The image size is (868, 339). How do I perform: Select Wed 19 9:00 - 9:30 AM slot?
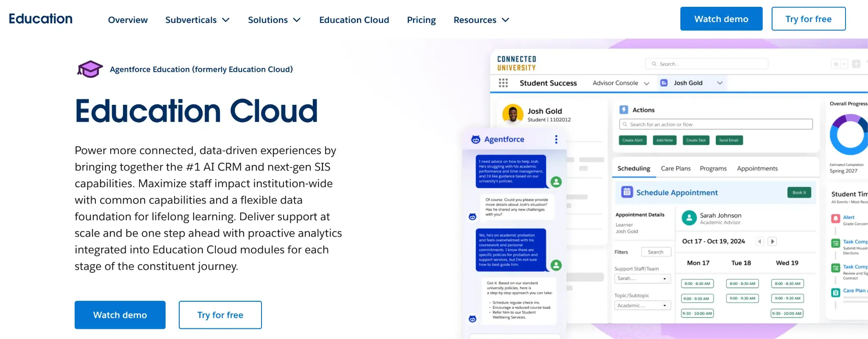pos(787,299)
